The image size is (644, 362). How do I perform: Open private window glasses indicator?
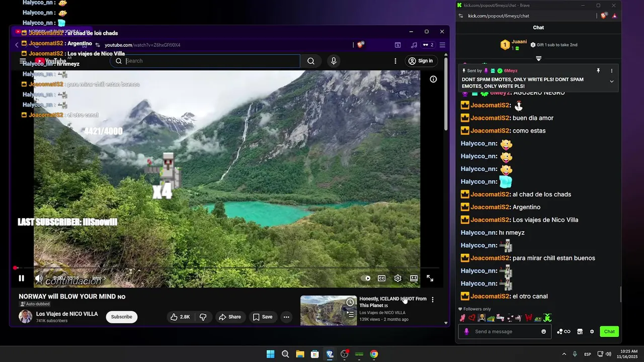[x=428, y=45]
